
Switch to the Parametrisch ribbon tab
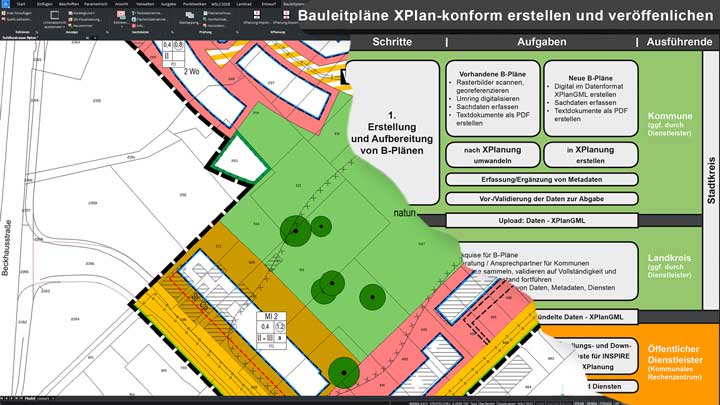[96, 4]
